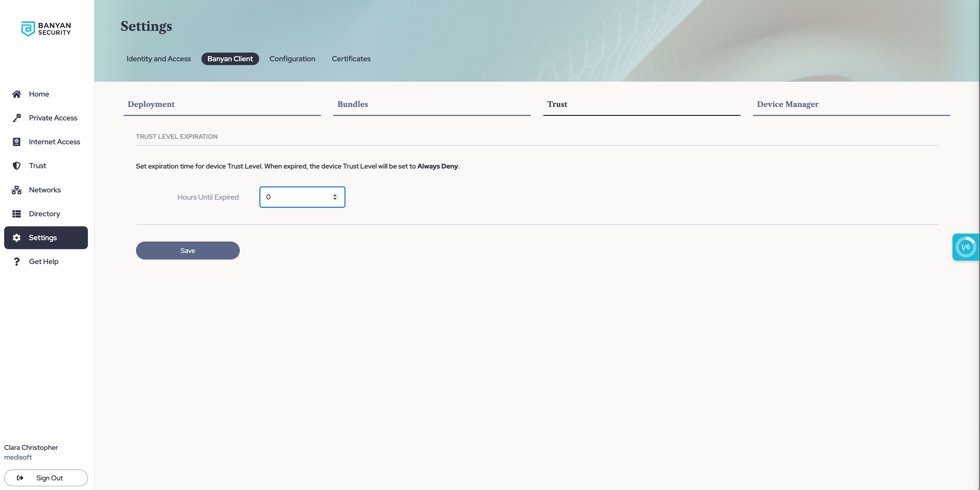Click the Sign Out button
The height and width of the screenshot is (490, 980).
click(46, 478)
